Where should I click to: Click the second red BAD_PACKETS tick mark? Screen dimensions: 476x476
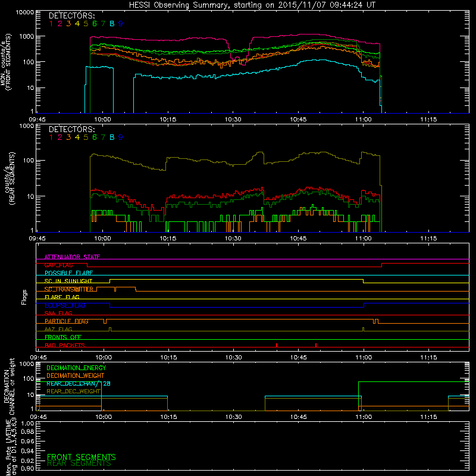(x=316, y=345)
